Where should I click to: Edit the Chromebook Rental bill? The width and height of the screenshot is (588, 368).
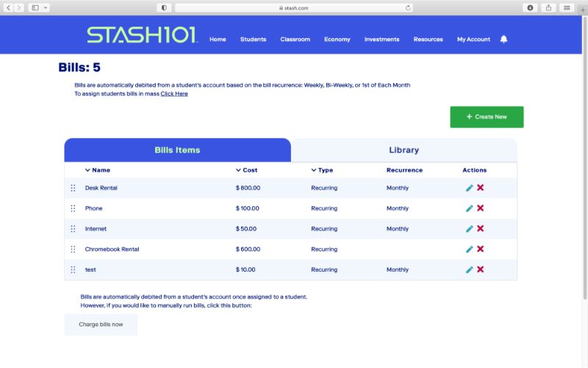click(x=469, y=250)
